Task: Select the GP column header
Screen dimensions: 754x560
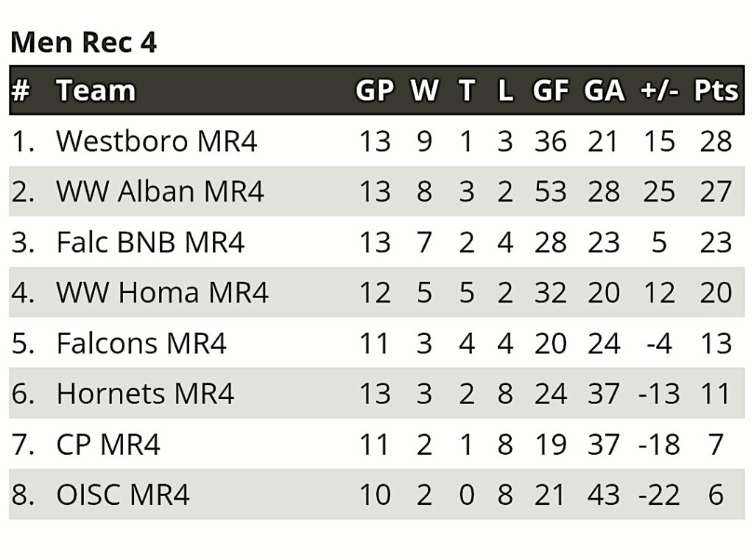Action: point(375,91)
